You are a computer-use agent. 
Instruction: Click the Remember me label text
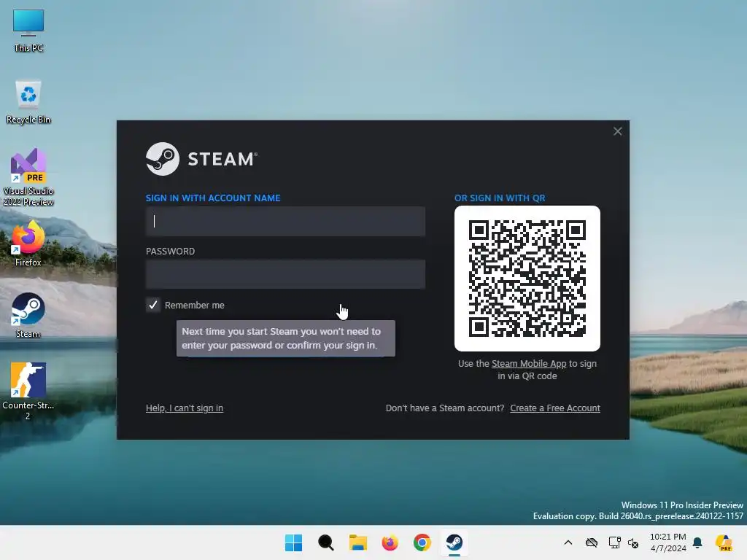coord(194,306)
